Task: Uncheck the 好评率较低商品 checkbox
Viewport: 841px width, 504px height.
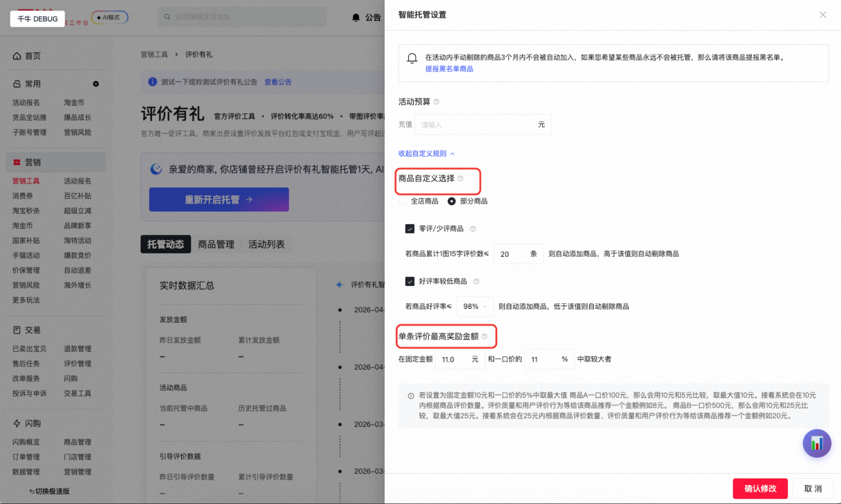Action: coord(410,281)
